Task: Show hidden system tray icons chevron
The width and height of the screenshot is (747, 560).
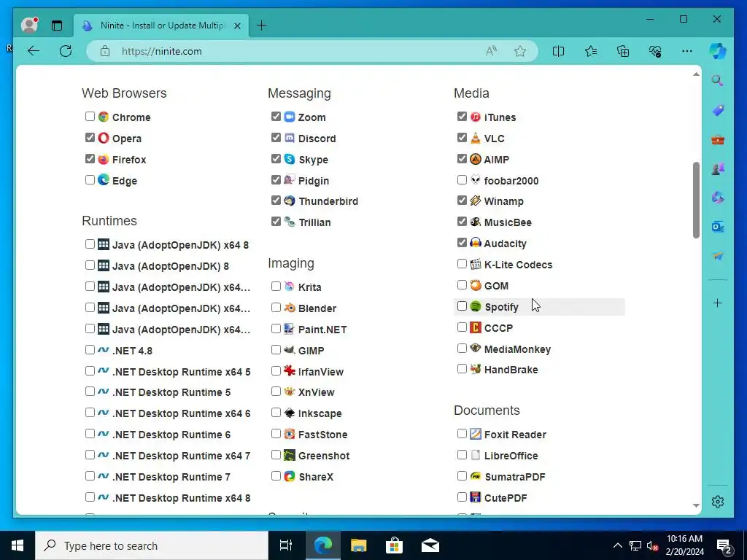Action: 617,545
